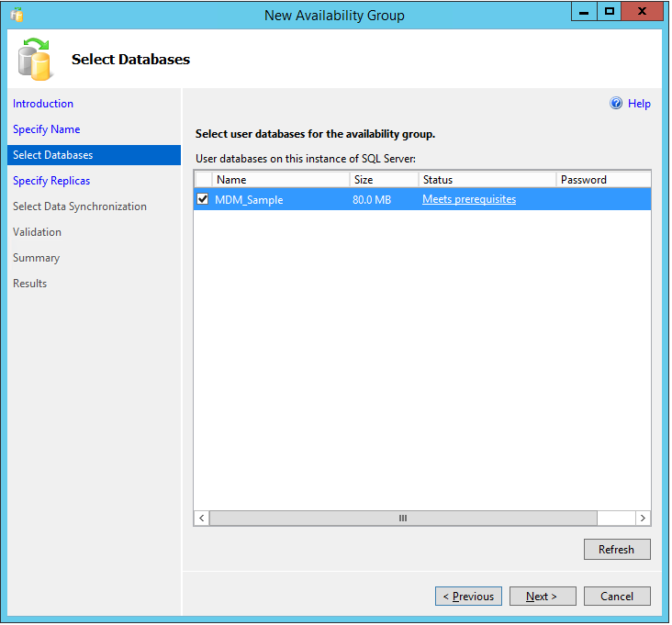
Task: Cancel the New Availability Group wizard
Action: 617,596
